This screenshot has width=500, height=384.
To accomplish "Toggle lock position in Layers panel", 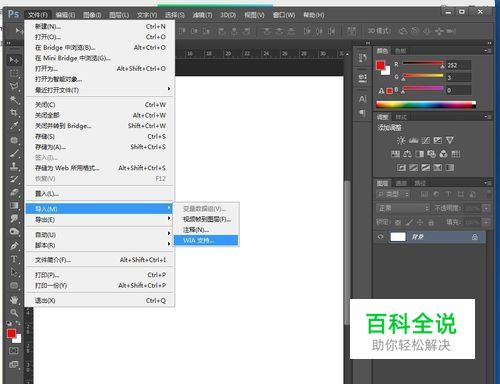I will click(420, 222).
